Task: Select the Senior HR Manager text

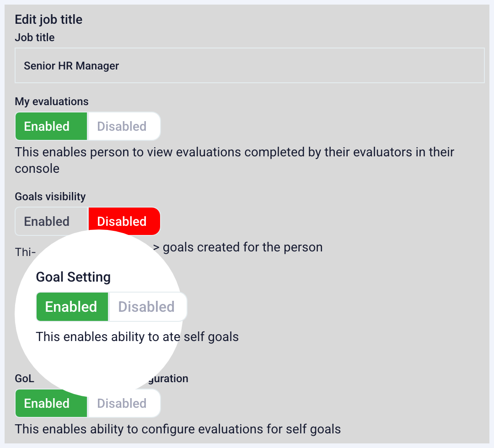Action: coord(71,65)
